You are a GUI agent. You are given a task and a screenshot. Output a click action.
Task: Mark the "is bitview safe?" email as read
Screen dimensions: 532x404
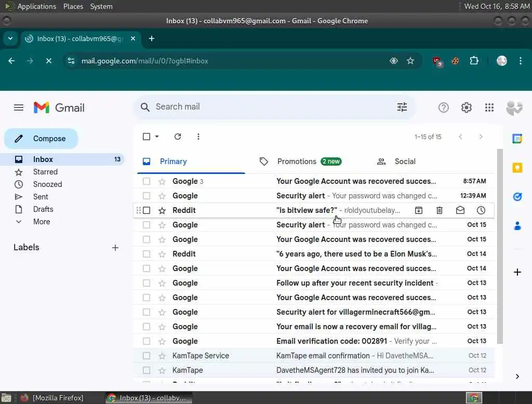[460, 210]
